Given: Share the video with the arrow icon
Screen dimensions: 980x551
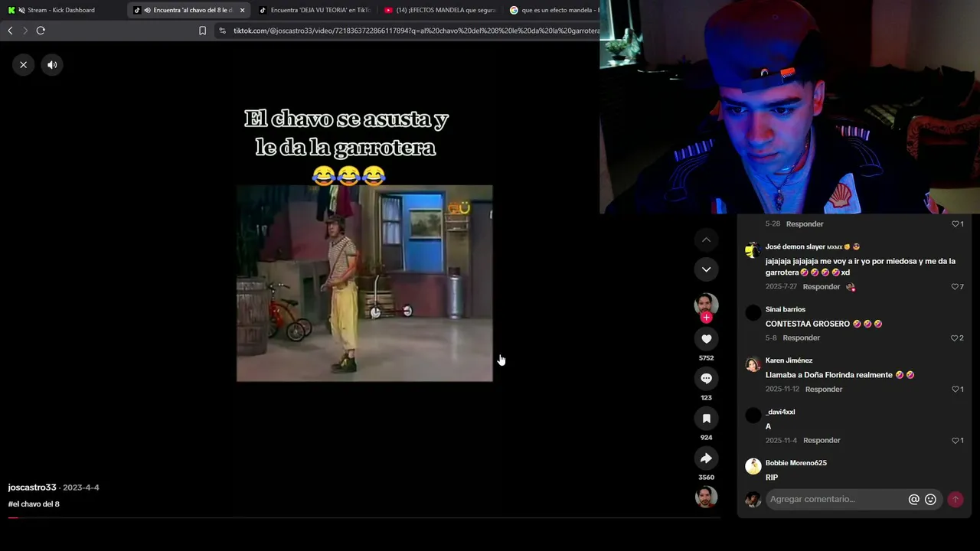Looking at the screenshot, I should [x=706, y=458].
